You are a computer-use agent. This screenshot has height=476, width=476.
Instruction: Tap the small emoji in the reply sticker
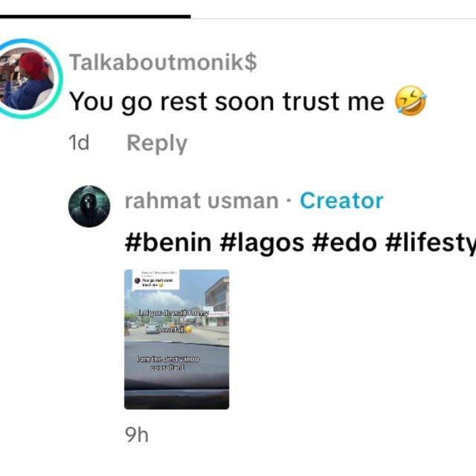point(161,285)
